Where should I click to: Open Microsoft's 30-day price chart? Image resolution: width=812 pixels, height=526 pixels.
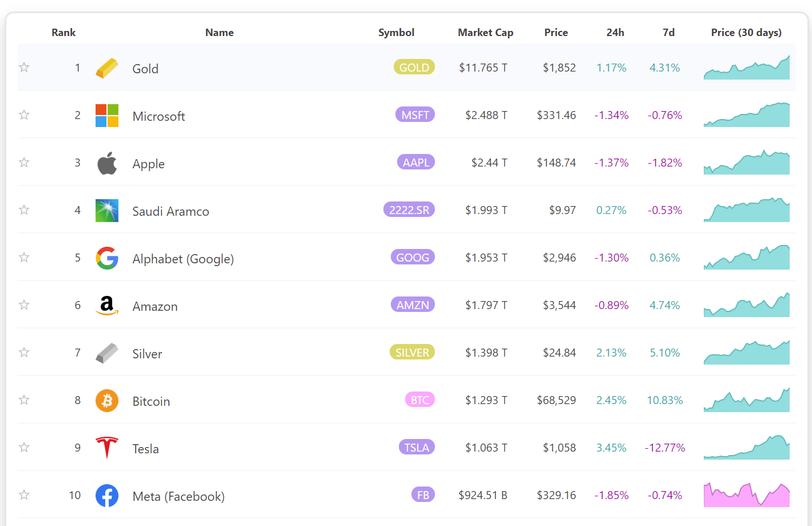pos(747,115)
